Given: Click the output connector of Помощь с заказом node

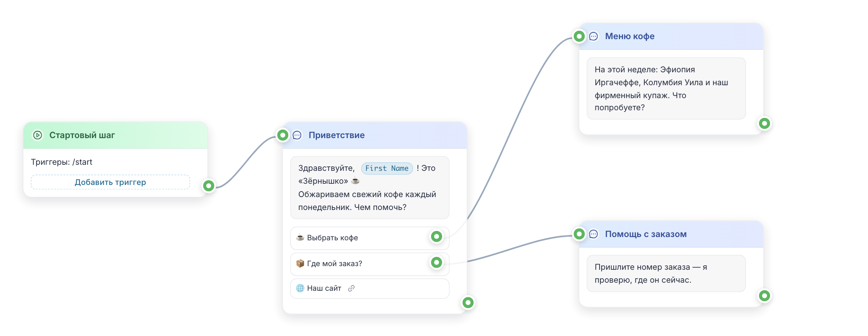Looking at the screenshot, I should [x=764, y=296].
